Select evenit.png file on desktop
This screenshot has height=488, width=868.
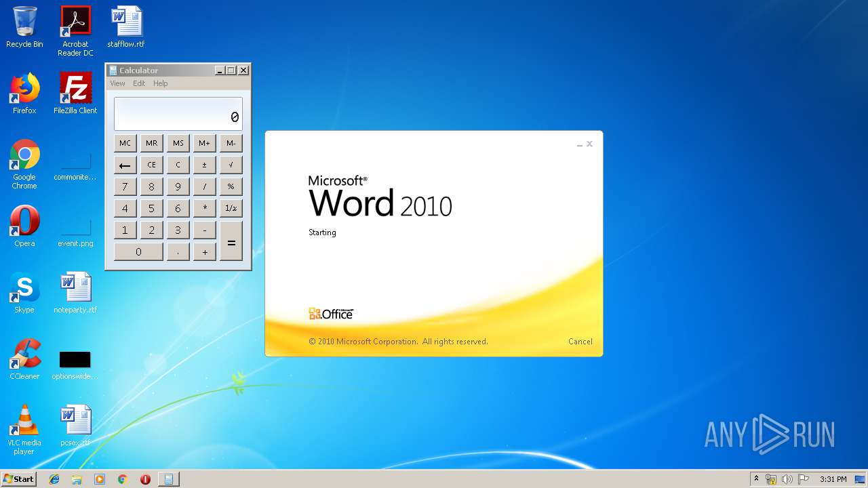coord(75,233)
